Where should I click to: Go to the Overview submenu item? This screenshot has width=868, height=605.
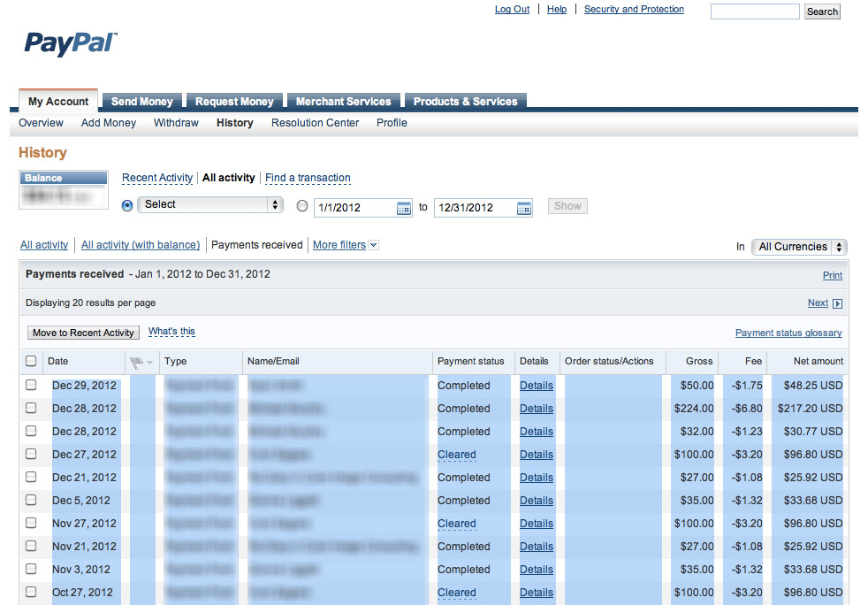pyautogui.click(x=41, y=123)
